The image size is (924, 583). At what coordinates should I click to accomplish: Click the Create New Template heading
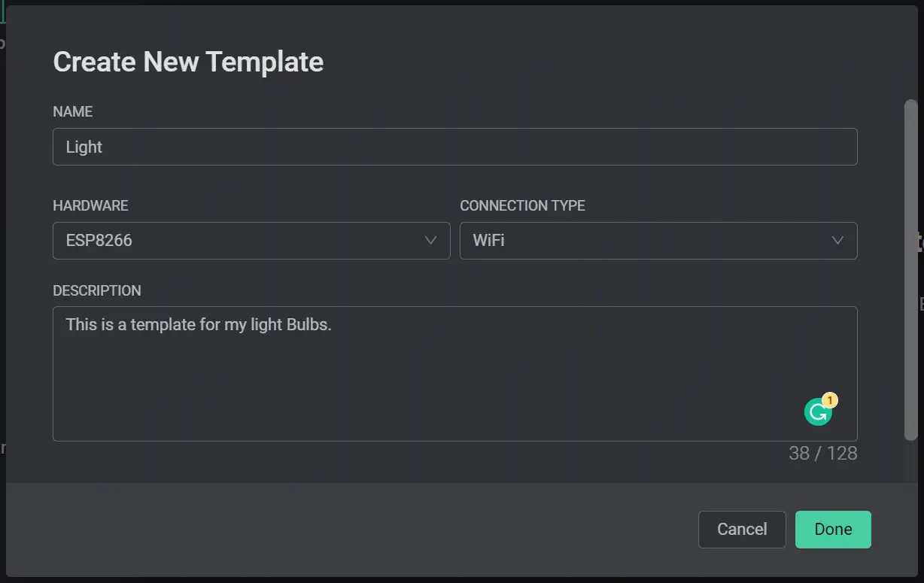point(188,62)
